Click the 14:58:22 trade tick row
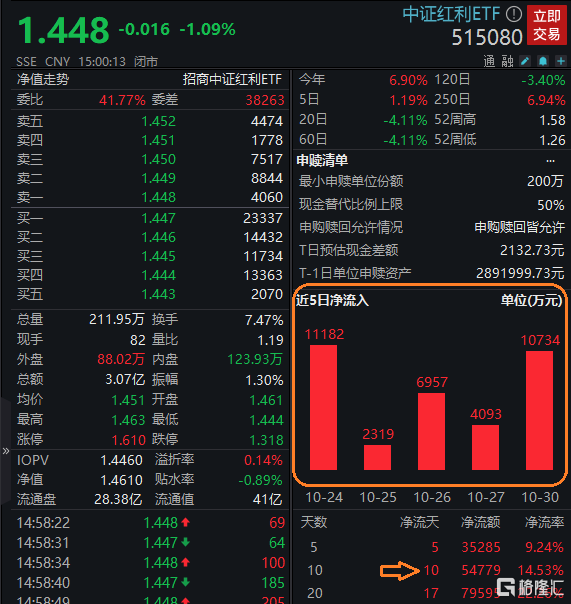571x604 pixels. [150, 523]
